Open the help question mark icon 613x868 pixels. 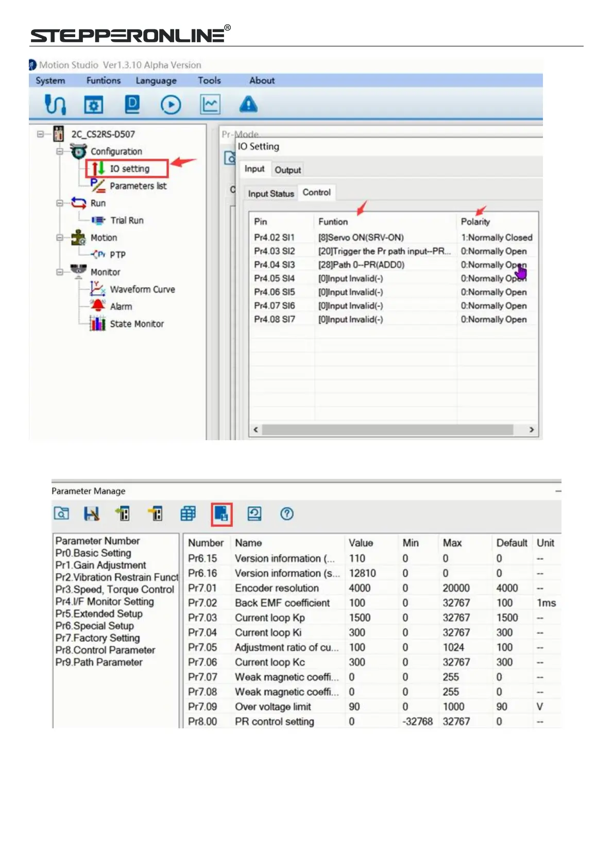[x=287, y=513]
